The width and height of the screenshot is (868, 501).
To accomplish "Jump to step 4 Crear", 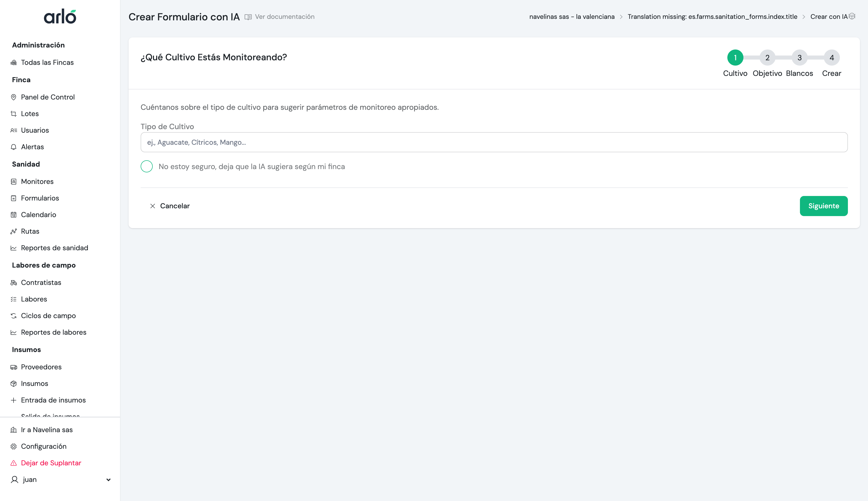I will click(x=832, y=58).
